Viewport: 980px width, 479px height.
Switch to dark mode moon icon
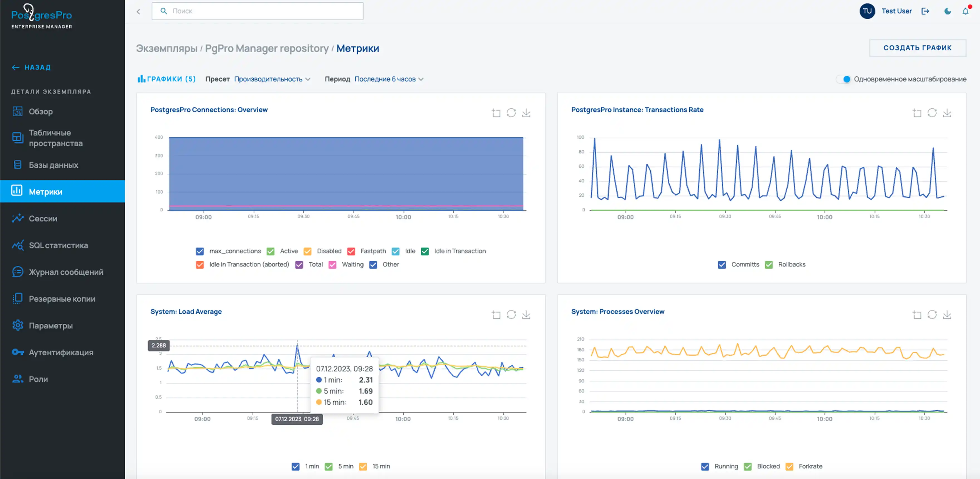(x=947, y=11)
